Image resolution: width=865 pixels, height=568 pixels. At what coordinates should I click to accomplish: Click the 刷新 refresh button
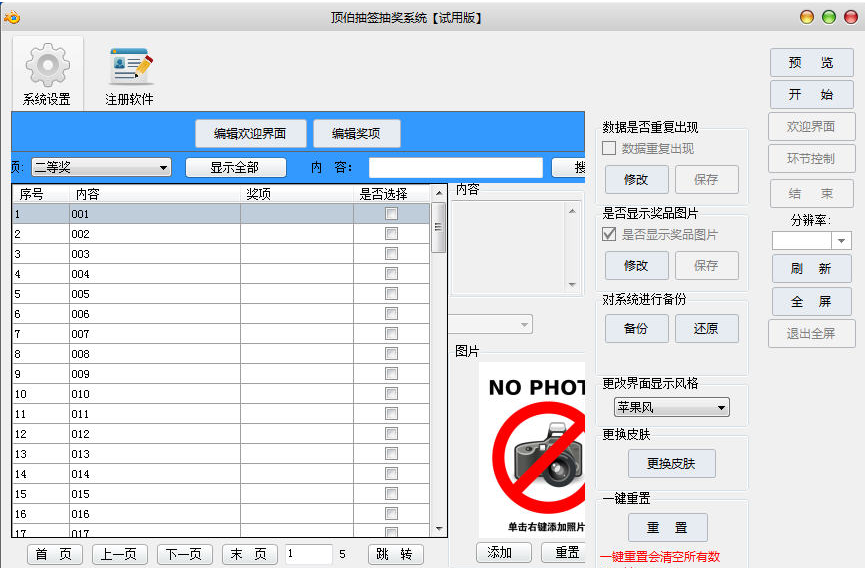click(811, 269)
